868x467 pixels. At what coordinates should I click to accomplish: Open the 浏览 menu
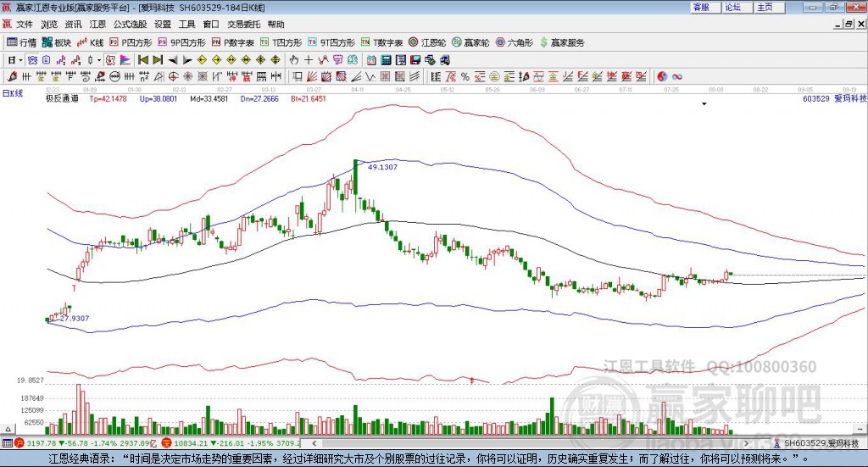click(48, 25)
